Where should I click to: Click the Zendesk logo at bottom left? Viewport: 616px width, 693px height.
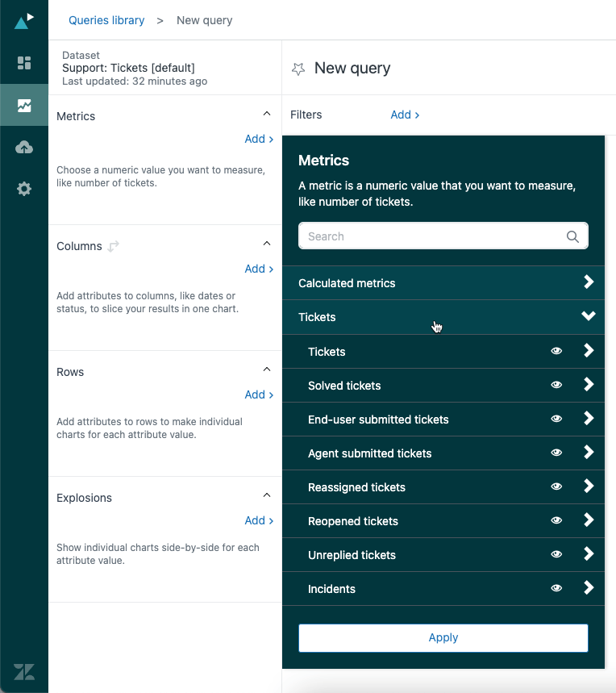(x=24, y=671)
